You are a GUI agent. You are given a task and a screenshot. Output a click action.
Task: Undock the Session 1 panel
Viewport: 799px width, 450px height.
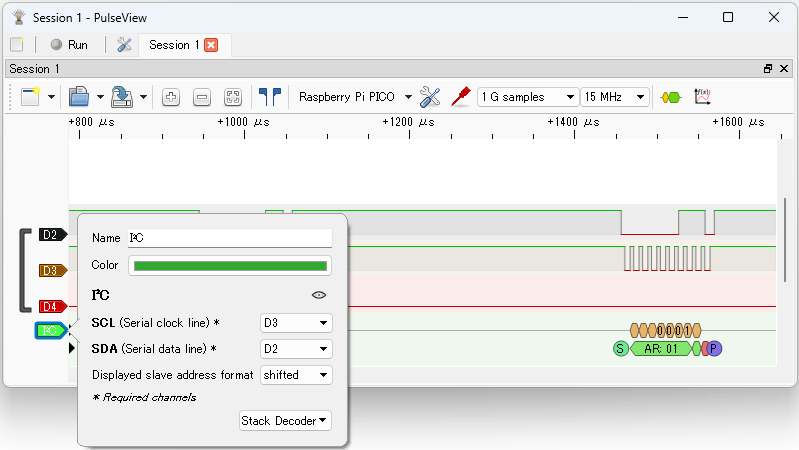click(768, 69)
